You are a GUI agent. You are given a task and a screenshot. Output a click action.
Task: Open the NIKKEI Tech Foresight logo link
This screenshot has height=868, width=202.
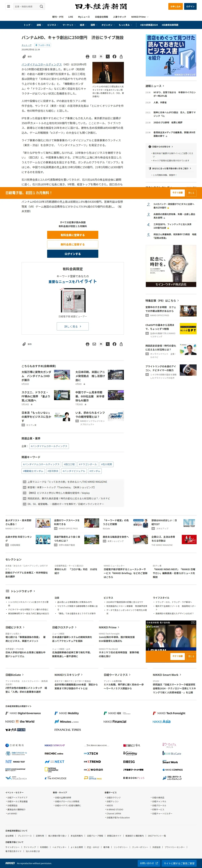click(x=169, y=713)
